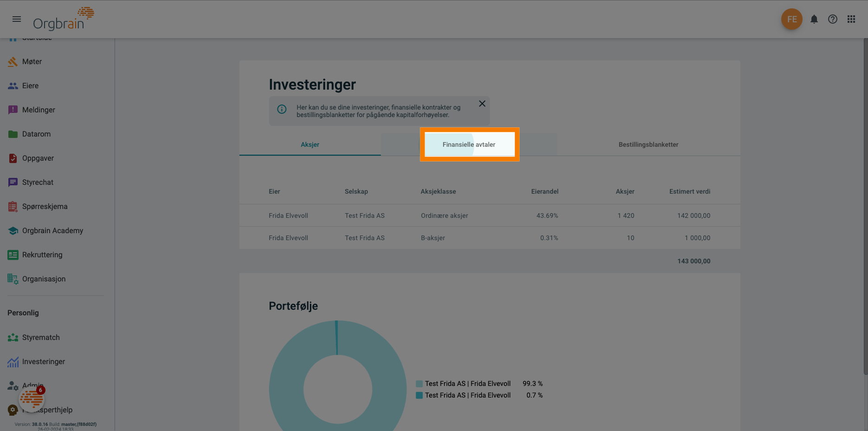Viewport: 868px width, 431px height.
Task: Click the Eiere people icon
Action: pos(13,85)
